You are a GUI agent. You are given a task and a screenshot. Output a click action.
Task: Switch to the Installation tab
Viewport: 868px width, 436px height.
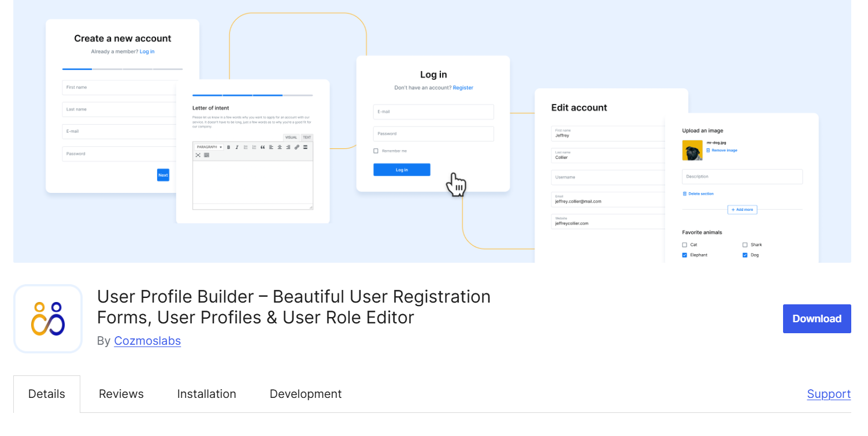pos(206,394)
